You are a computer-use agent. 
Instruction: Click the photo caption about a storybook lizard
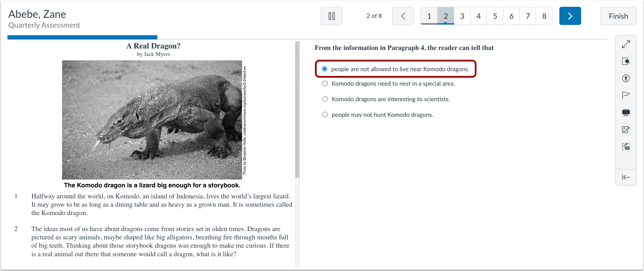click(x=152, y=185)
